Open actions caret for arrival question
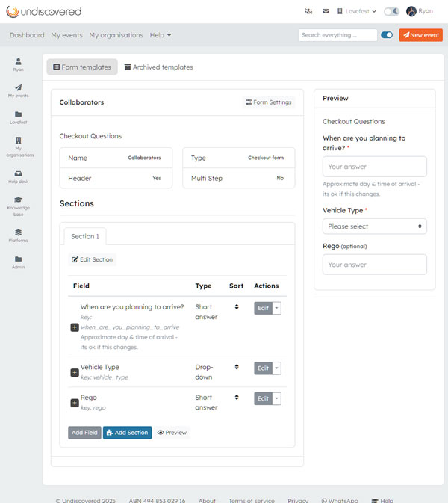Screen dimensions: 448x503 pos(276,308)
